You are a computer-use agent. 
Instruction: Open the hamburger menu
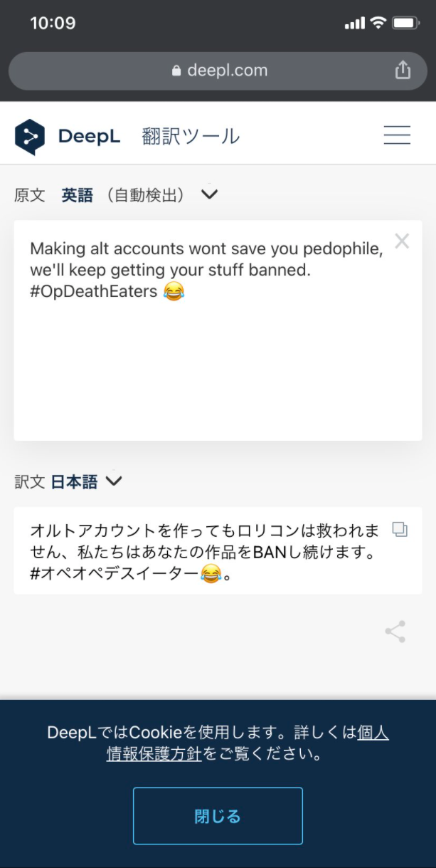pyautogui.click(x=397, y=135)
